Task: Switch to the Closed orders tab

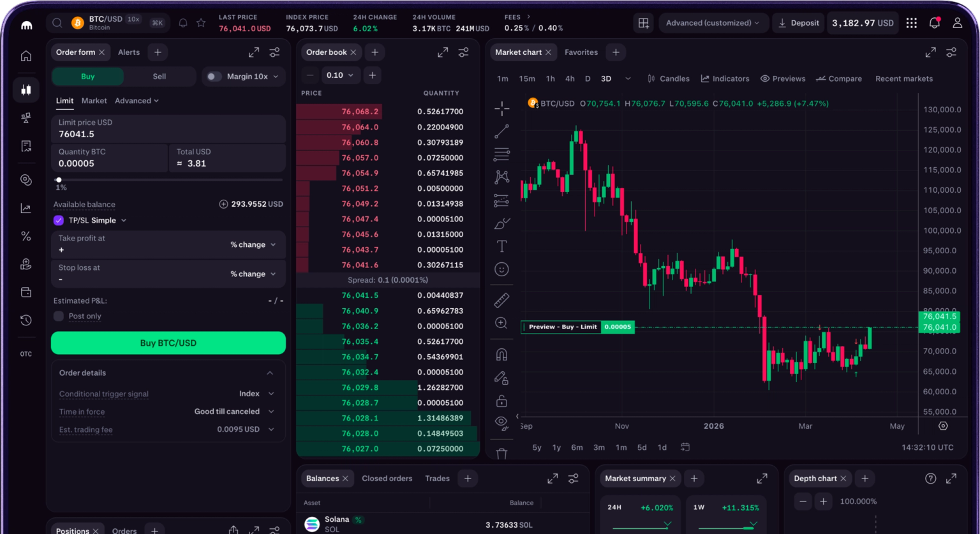Action: [387, 478]
